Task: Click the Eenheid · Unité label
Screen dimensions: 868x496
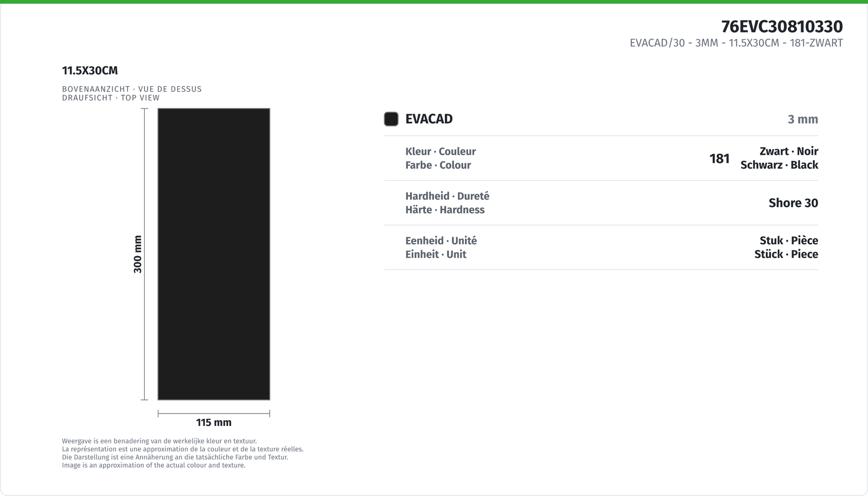Action: (x=441, y=240)
